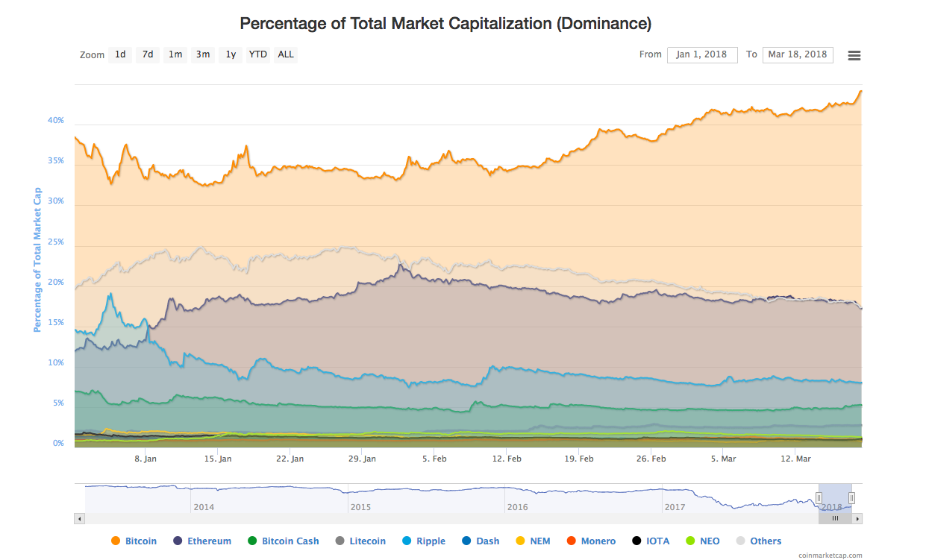Screen dimensions: 926x560
Task: Select the 7d zoom option
Action: click(148, 54)
